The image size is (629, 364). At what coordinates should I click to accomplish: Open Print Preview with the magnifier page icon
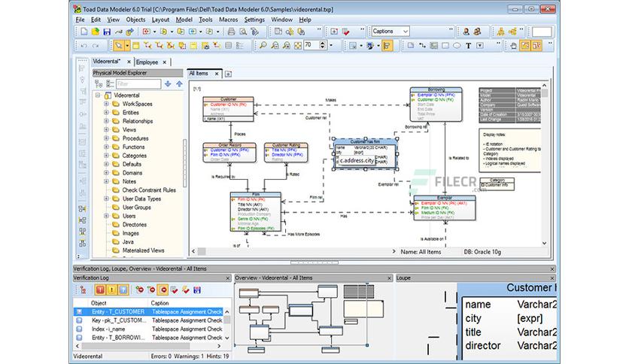coord(243,32)
